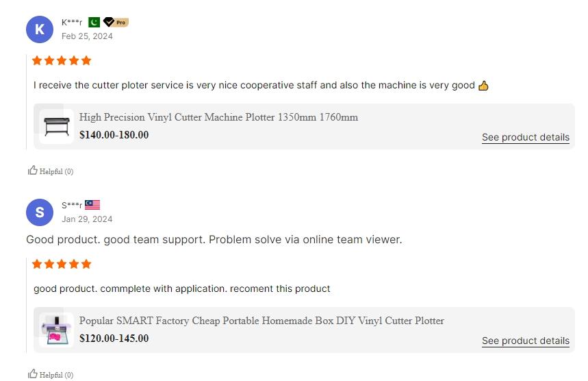Open the portable DIY cutter product thumbnail
The width and height of the screenshot is (588, 381).
(56, 330)
